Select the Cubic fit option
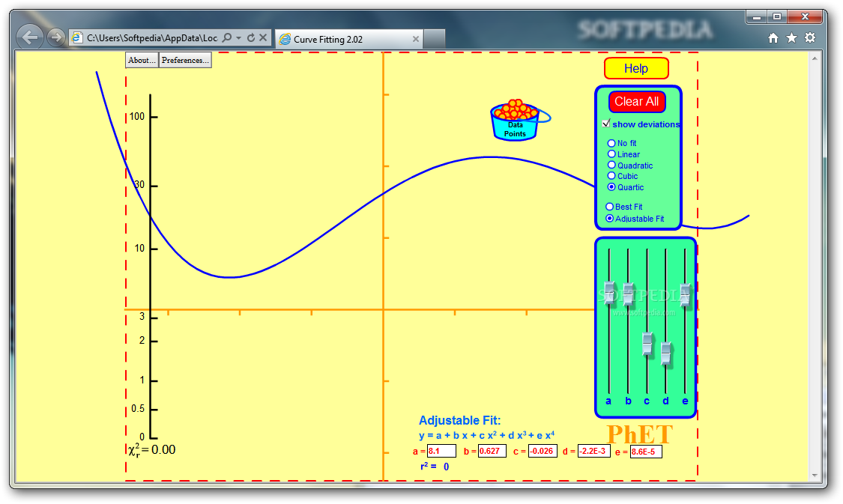Image resolution: width=843 pixels, height=504 pixels. coord(611,176)
